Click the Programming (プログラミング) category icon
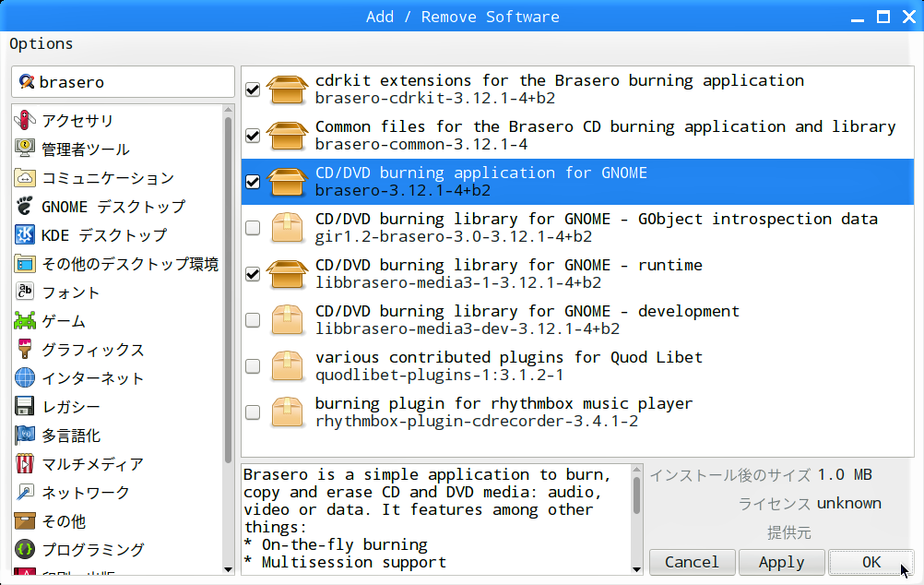 tap(25, 550)
